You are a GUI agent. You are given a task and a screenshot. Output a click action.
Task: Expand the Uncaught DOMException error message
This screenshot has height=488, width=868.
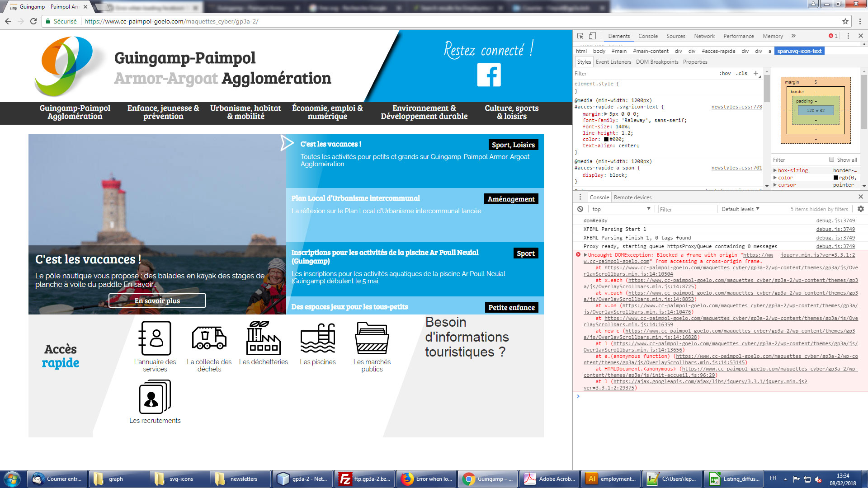click(x=585, y=255)
